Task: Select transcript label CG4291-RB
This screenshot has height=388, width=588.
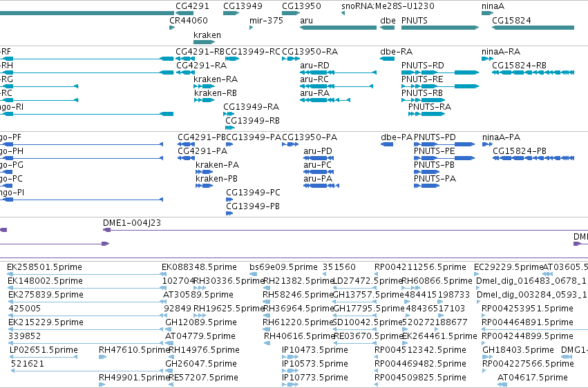Action: 200,51
